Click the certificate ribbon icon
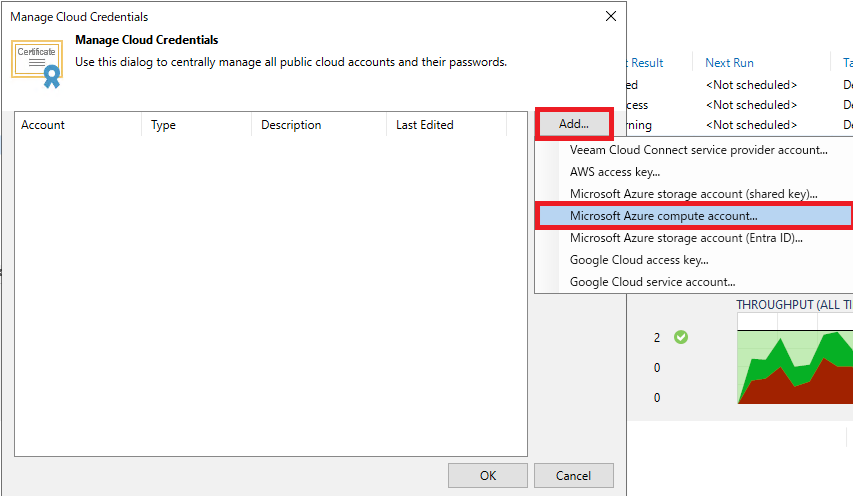Viewport: 853px width, 496px height. click(37, 64)
